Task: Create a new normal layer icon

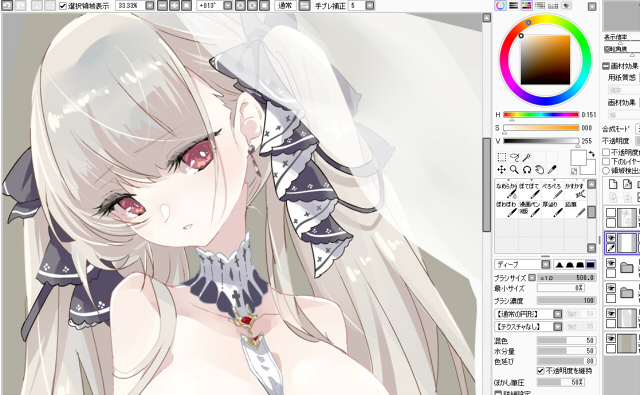Action: (x=613, y=184)
